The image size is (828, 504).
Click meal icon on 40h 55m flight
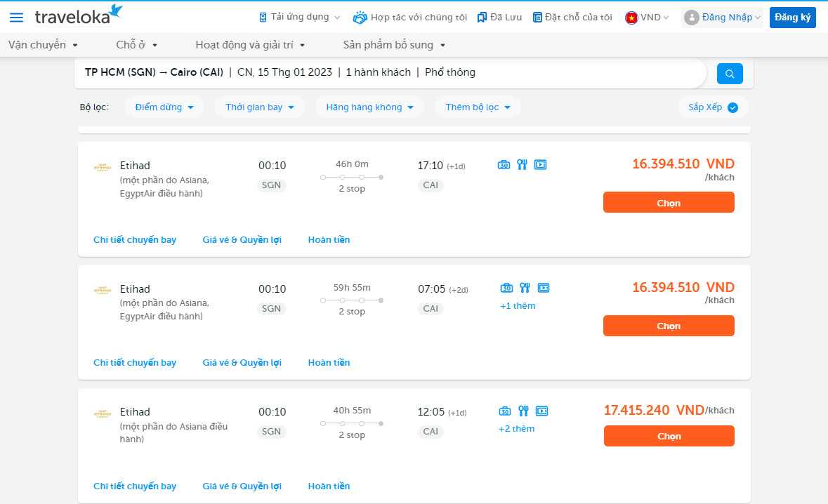point(523,411)
